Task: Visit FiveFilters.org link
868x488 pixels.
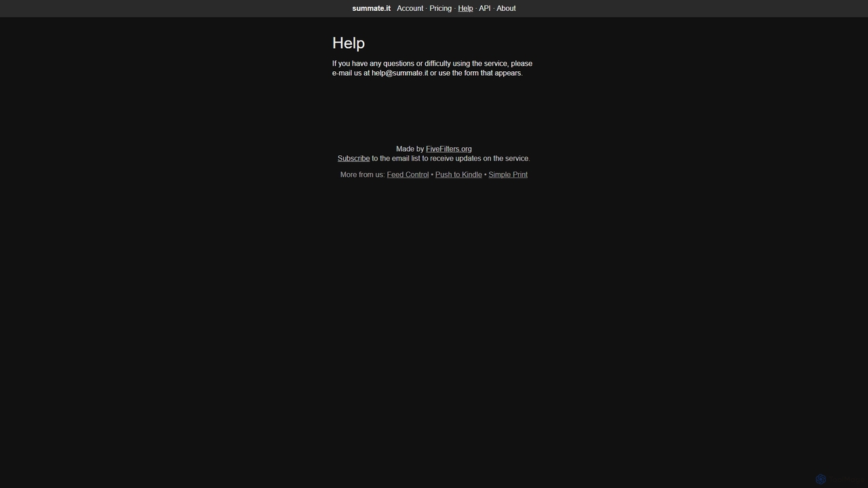Action: point(448,149)
